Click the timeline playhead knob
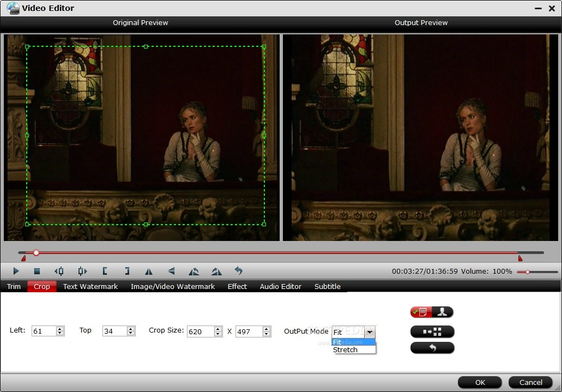Viewport: 562px width, 392px height. click(36, 253)
